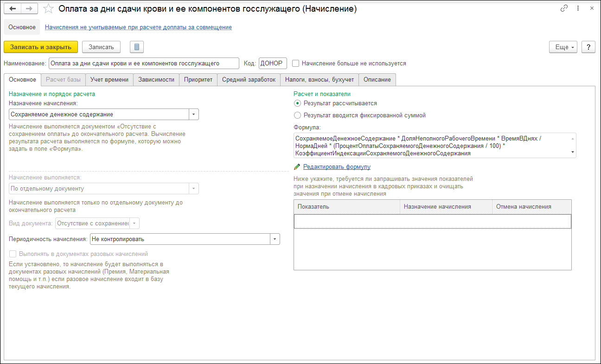Click the disabled 'Расчет базы' tab
Image resolution: width=601 pixels, height=364 pixels.
click(63, 79)
